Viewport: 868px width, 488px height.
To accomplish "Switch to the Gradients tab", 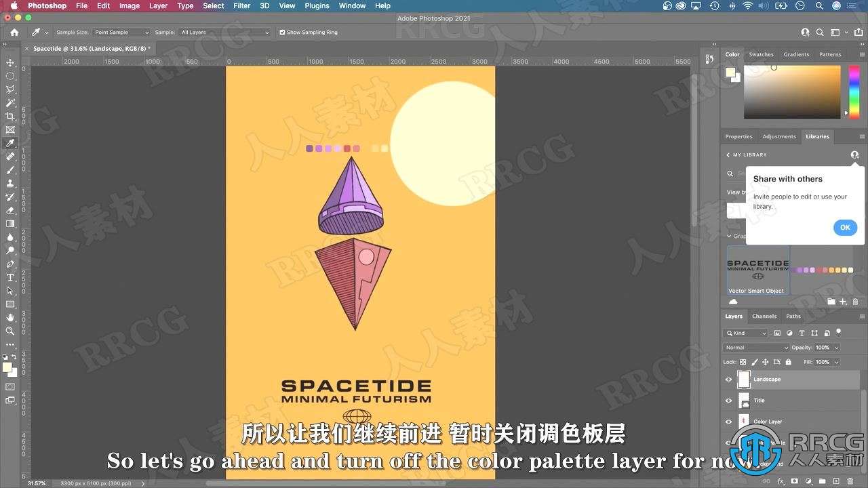I will 796,54.
